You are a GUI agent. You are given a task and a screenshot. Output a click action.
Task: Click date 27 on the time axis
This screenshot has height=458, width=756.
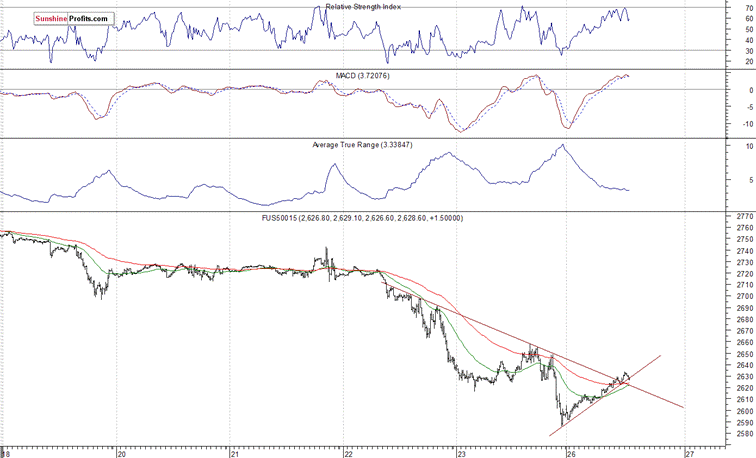pyautogui.click(x=686, y=451)
